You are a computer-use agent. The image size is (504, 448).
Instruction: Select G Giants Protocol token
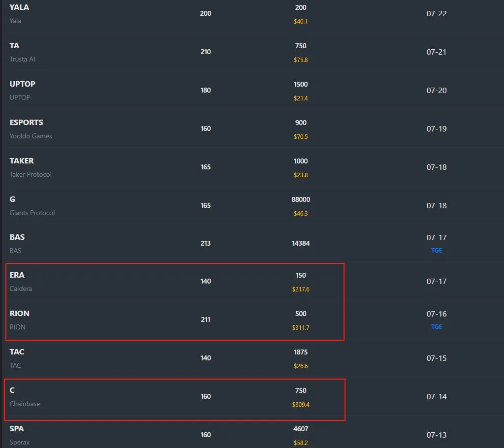[x=13, y=199]
